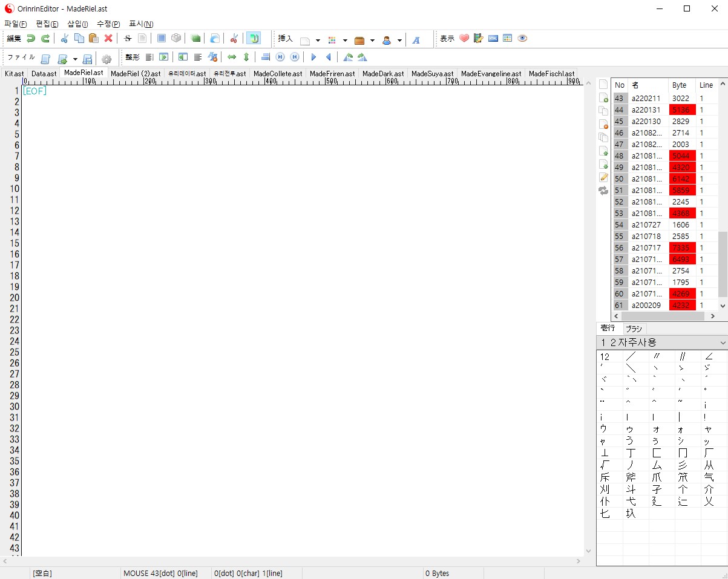
Task: Open the 삽입(I) menu
Action: click(77, 24)
